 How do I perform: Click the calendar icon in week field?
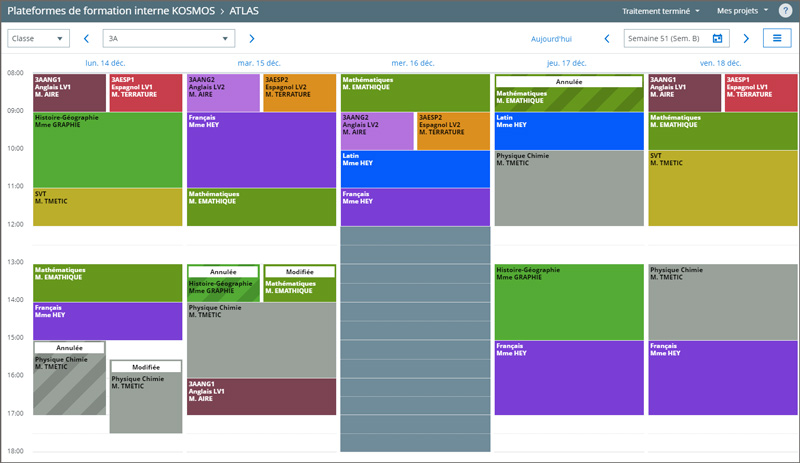718,39
